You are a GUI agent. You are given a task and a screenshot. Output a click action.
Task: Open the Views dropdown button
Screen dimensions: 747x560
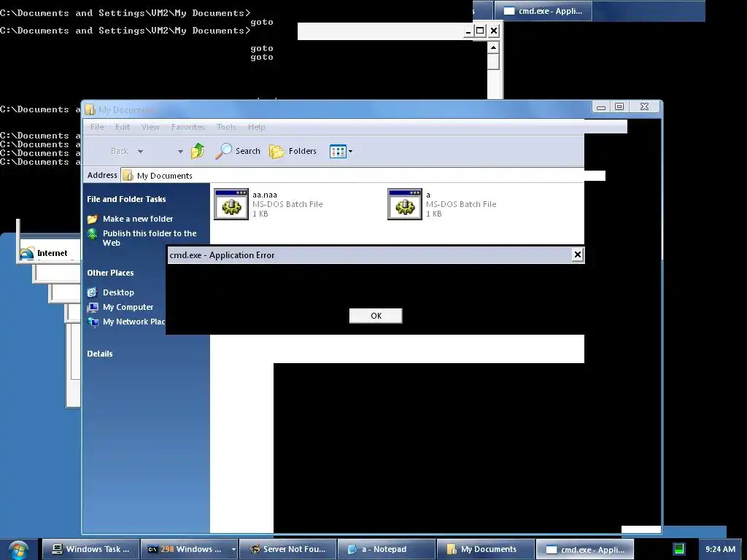341,152
